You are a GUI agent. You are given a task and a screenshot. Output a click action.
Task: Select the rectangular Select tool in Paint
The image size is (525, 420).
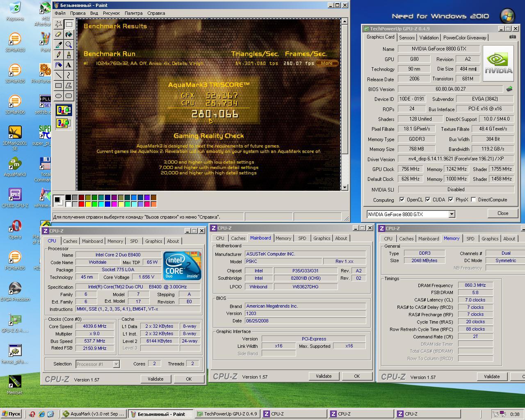(x=68, y=24)
